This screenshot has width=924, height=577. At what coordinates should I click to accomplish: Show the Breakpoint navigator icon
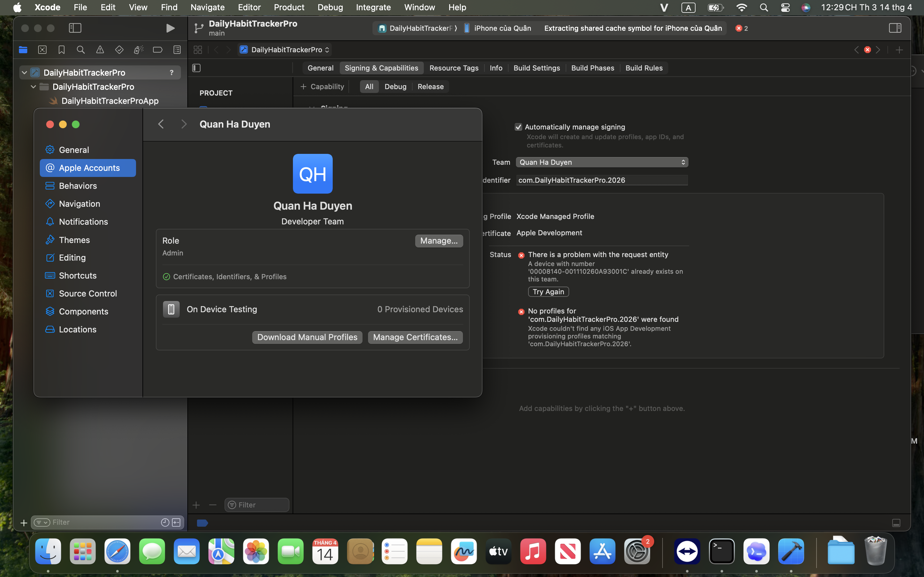pyautogui.click(x=158, y=50)
